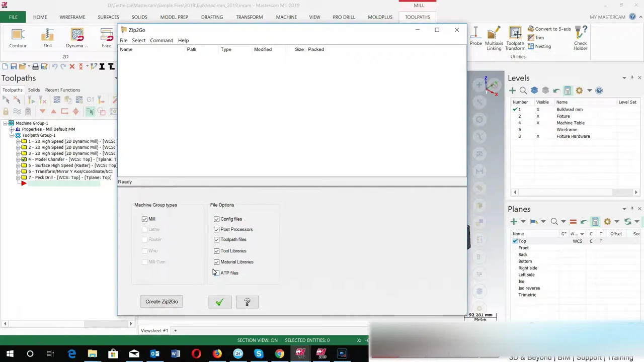The width and height of the screenshot is (644, 362).
Task: Uncheck the Config files checkbox
Action: coord(216,219)
